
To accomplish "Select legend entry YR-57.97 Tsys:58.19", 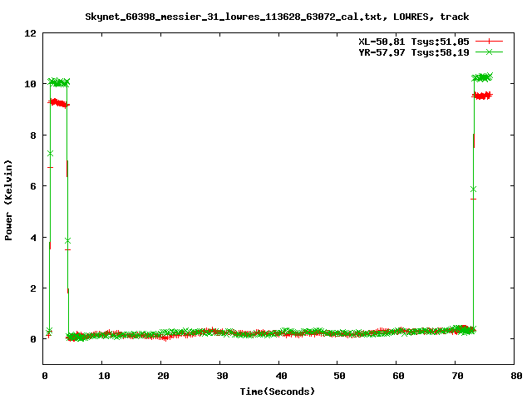I will tap(414, 52).
